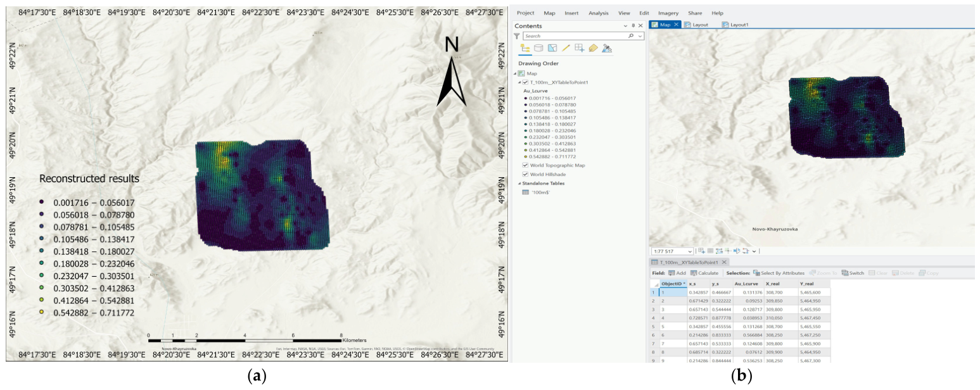980x390 pixels.
Task: Pin the Contents pane with auto-hide icon
Action: pyautogui.click(x=633, y=25)
